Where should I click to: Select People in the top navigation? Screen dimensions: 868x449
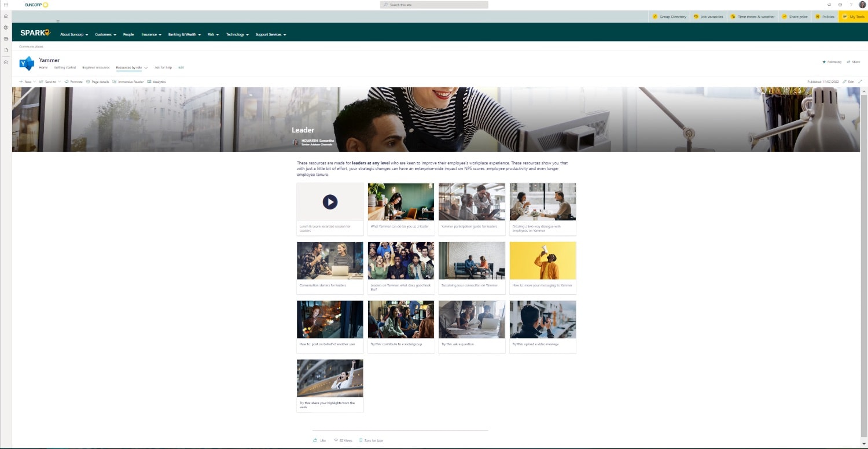point(128,35)
